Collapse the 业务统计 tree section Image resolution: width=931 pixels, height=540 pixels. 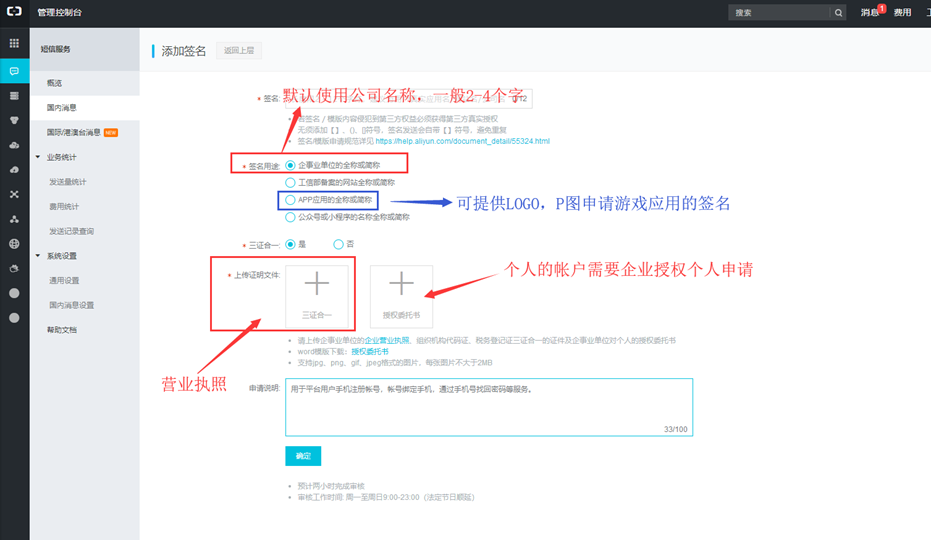point(38,157)
